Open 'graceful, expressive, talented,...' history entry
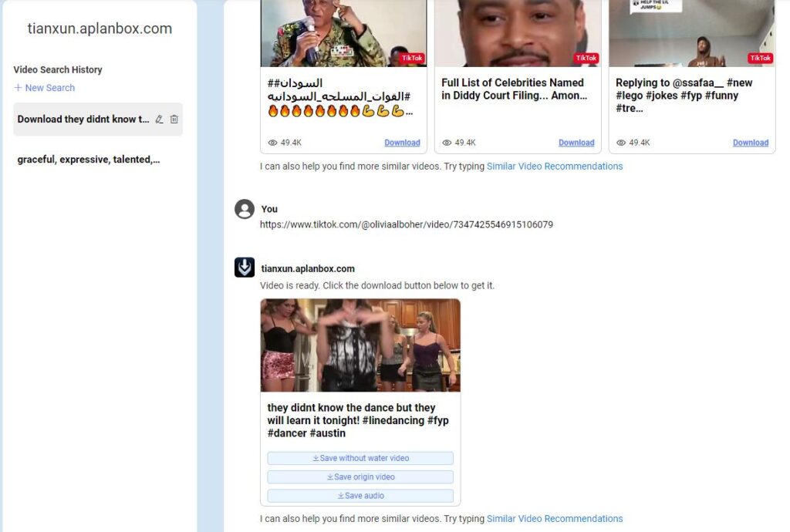790x532 pixels. coord(88,160)
